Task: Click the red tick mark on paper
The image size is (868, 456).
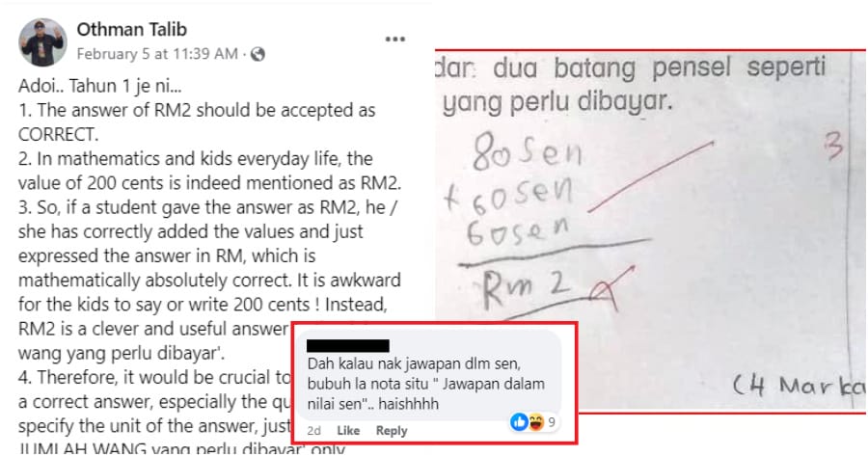Action: tap(650, 176)
